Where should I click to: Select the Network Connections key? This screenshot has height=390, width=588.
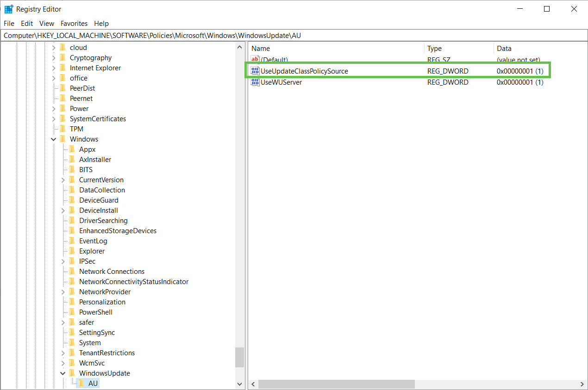tap(112, 271)
